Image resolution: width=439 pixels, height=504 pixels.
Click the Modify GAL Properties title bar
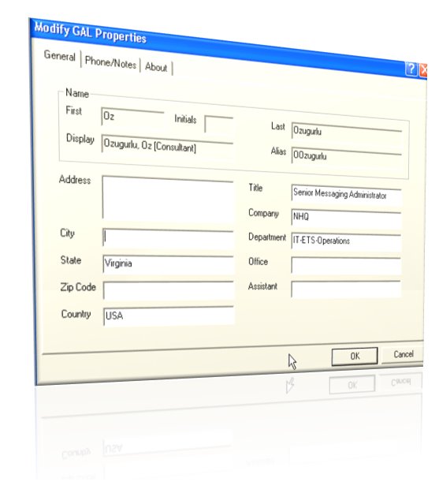pos(218,48)
